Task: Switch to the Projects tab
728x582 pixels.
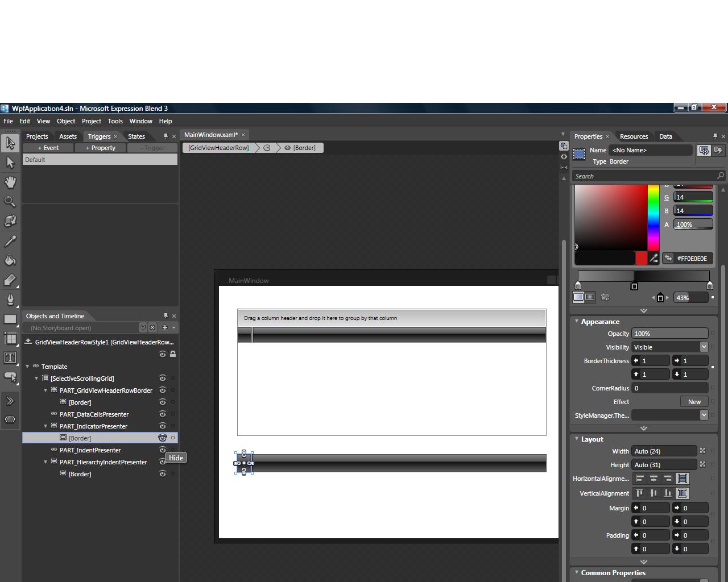Action: [37, 136]
